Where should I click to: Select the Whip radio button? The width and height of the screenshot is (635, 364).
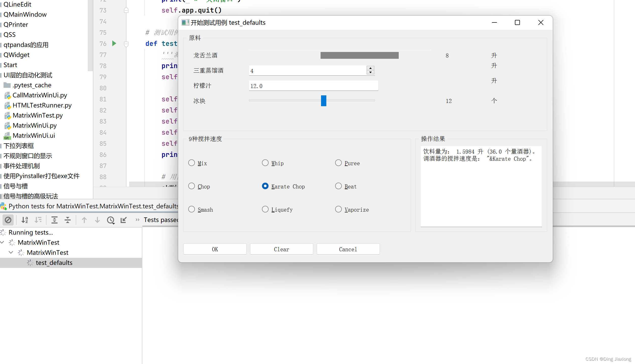pos(265,163)
